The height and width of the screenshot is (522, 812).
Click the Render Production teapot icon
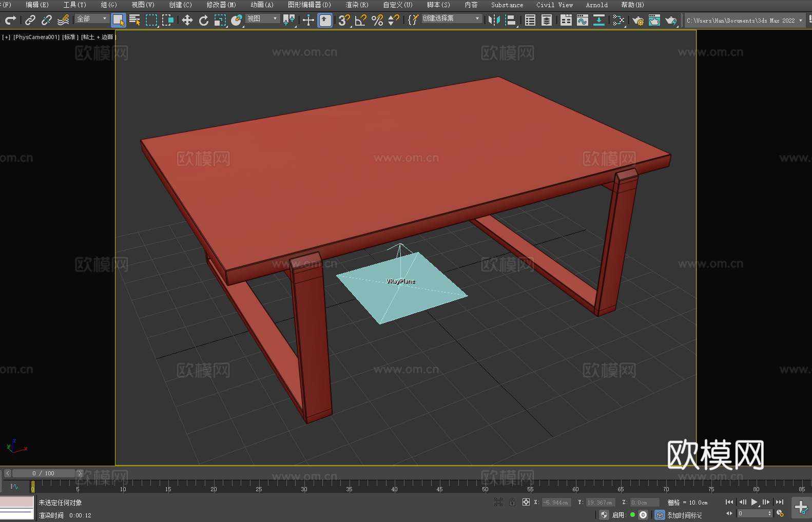point(671,20)
